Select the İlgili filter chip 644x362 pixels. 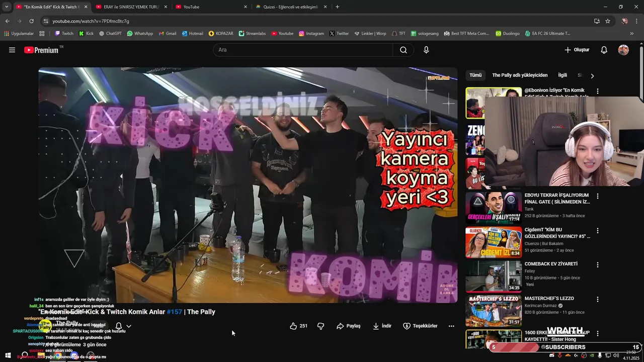click(x=562, y=75)
